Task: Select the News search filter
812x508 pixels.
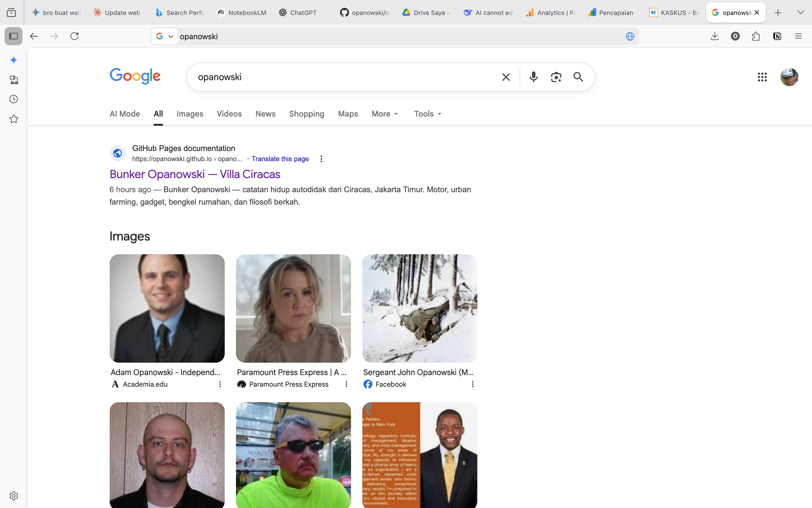Action: tap(265, 114)
